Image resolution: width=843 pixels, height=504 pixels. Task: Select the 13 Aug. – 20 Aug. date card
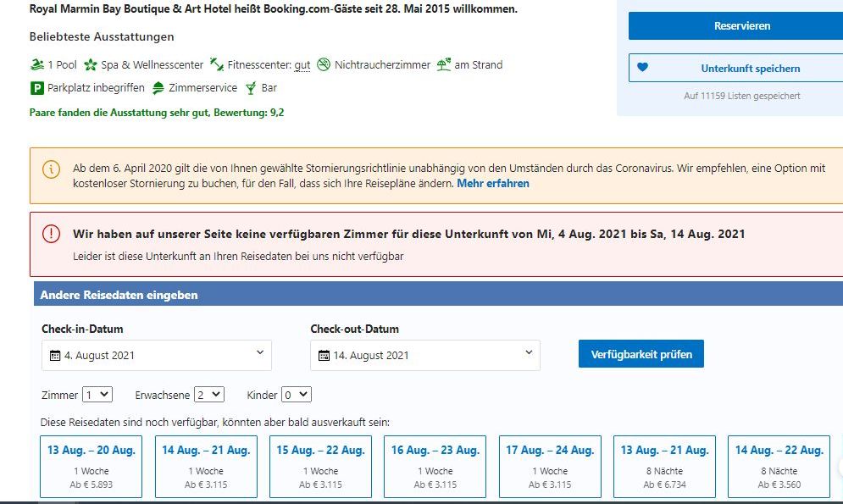tap(91, 467)
